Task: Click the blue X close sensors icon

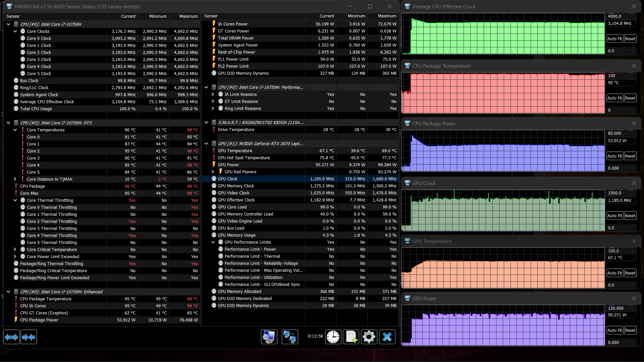Action: [387, 337]
